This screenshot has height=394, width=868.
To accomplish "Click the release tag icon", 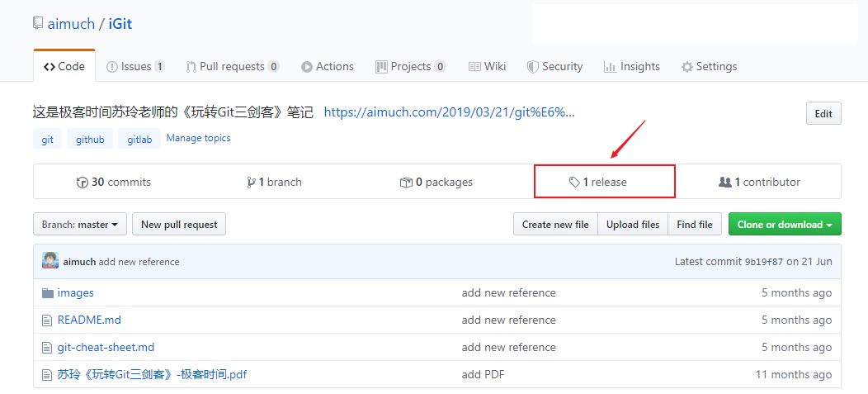I will click(x=574, y=183).
